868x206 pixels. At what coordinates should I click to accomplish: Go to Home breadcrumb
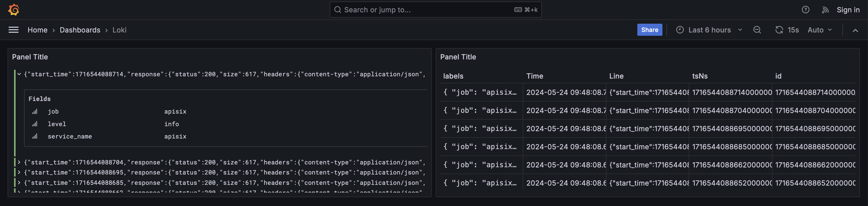click(x=37, y=30)
